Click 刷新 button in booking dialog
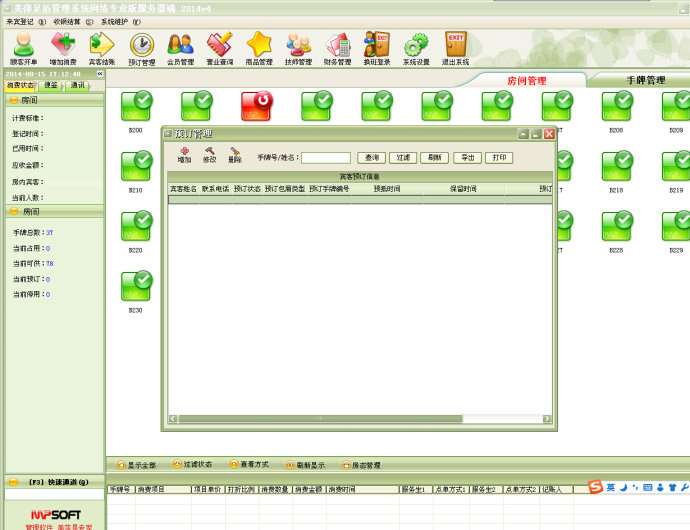The image size is (690, 530). point(435,158)
